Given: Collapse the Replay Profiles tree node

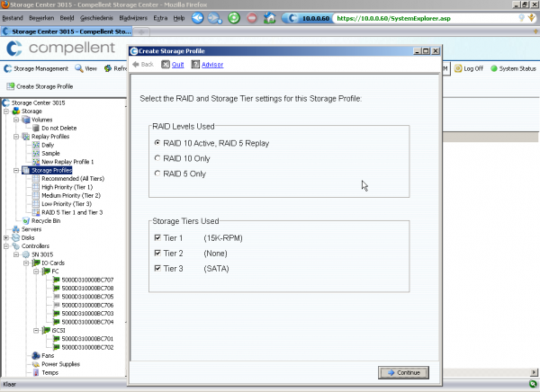Looking at the screenshot, I should point(13,136).
